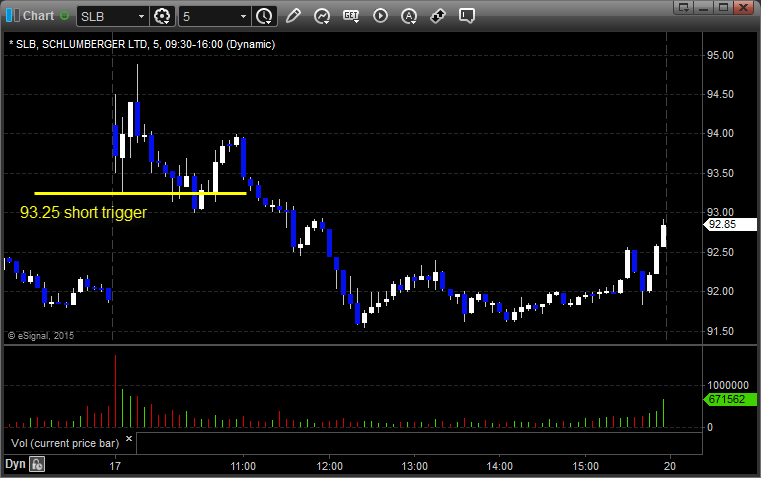Click the 20 date label on time axis
The image size is (761, 478).
pyautogui.click(x=670, y=466)
